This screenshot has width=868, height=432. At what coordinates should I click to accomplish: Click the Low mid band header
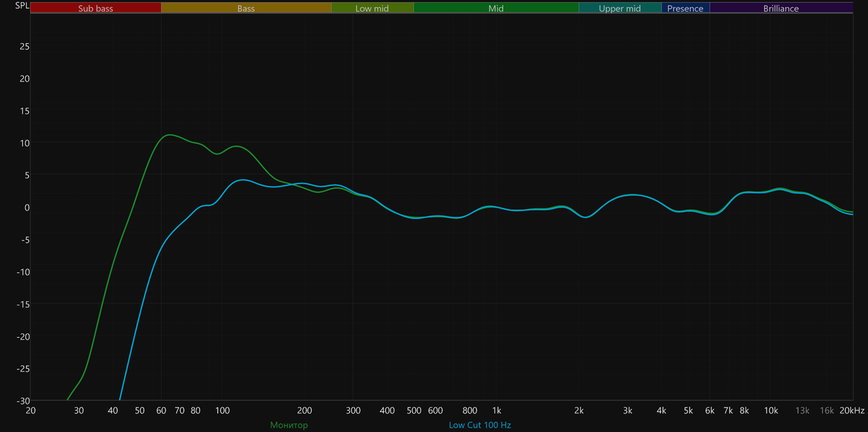[372, 8]
